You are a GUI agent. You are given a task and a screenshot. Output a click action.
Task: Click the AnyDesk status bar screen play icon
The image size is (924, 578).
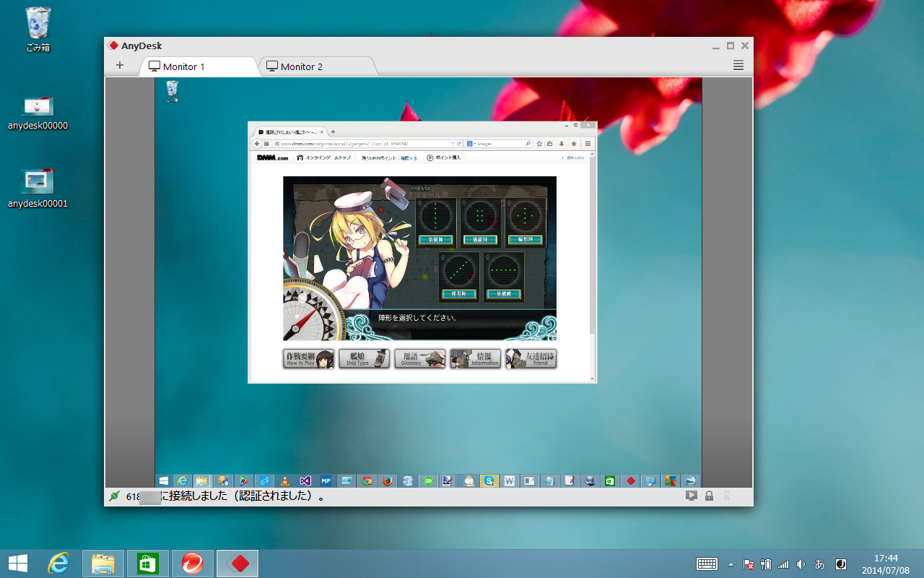coord(692,496)
